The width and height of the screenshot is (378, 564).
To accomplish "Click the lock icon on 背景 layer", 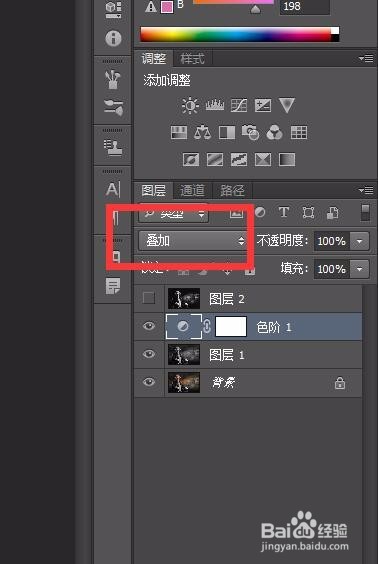I will 340,383.
